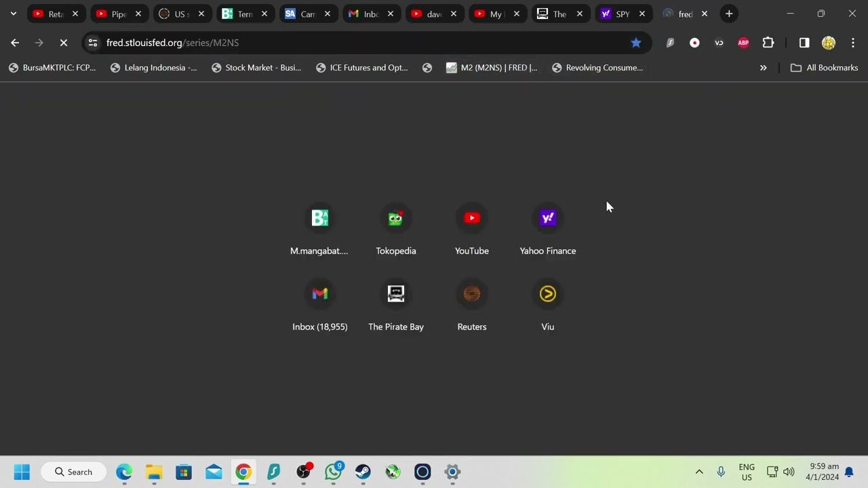868x488 pixels.
Task: Open a new tab with the plus button
Action: pos(729,14)
